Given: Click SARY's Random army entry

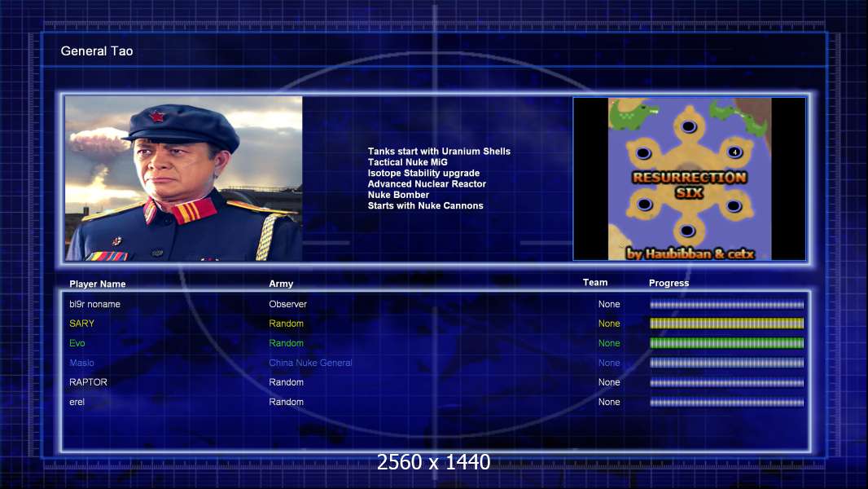Looking at the screenshot, I should [x=286, y=324].
